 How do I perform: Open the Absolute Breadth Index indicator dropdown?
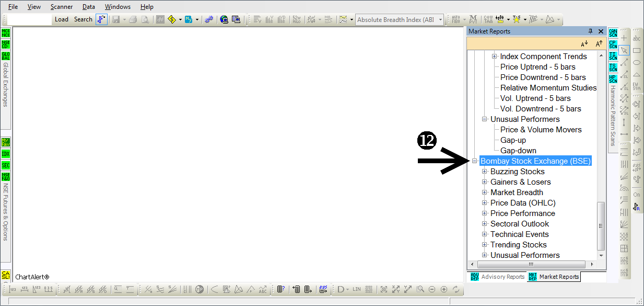pyautogui.click(x=441, y=20)
